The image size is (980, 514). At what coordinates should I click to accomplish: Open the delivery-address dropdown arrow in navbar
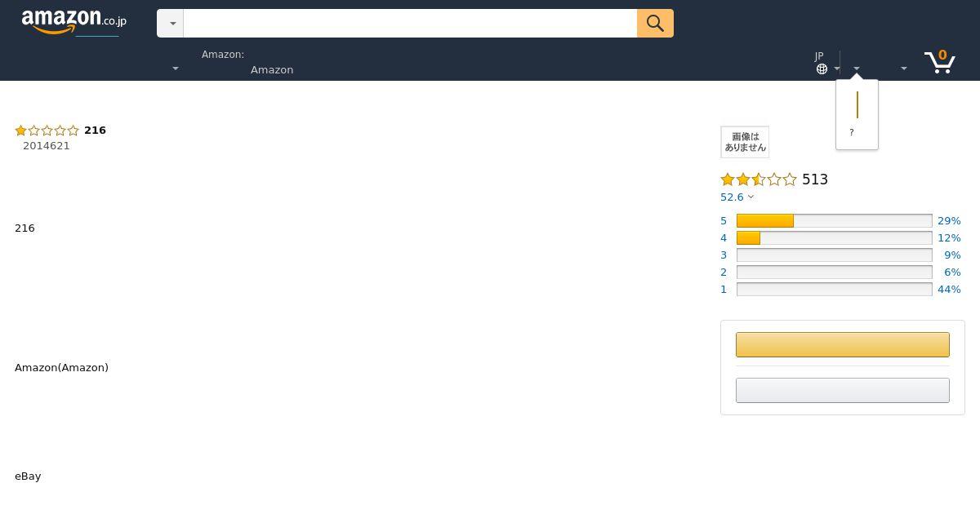(x=175, y=69)
